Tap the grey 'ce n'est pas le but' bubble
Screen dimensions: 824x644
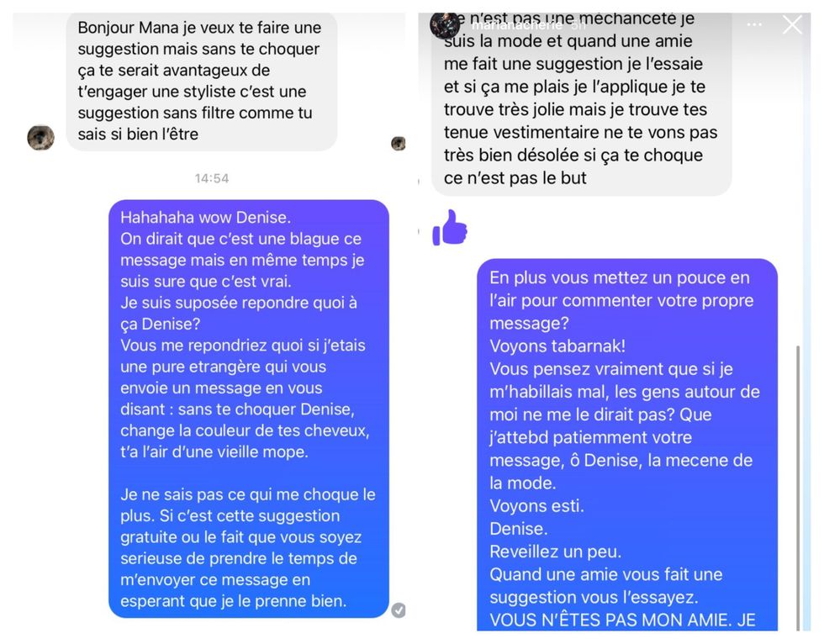pyautogui.click(x=581, y=104)
